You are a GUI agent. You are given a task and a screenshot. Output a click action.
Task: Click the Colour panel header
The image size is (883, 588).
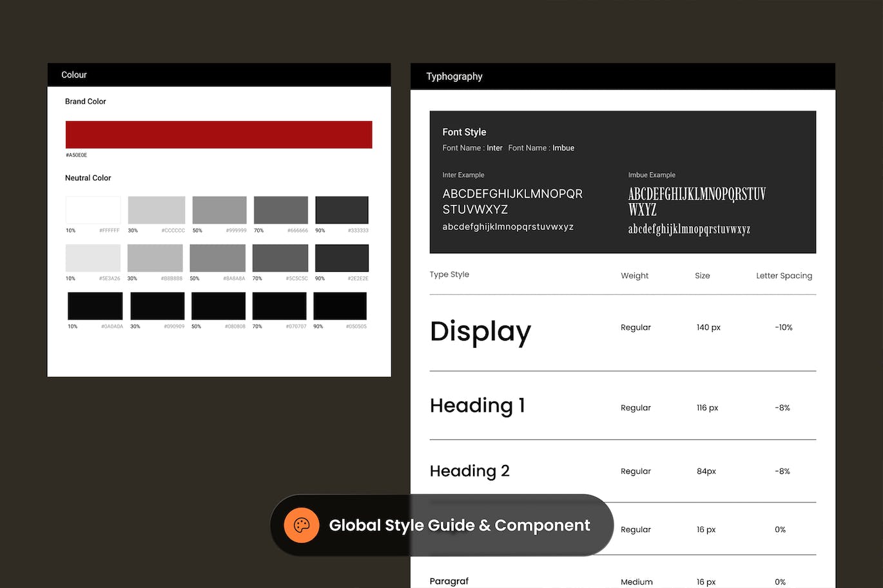pos(219,75)
